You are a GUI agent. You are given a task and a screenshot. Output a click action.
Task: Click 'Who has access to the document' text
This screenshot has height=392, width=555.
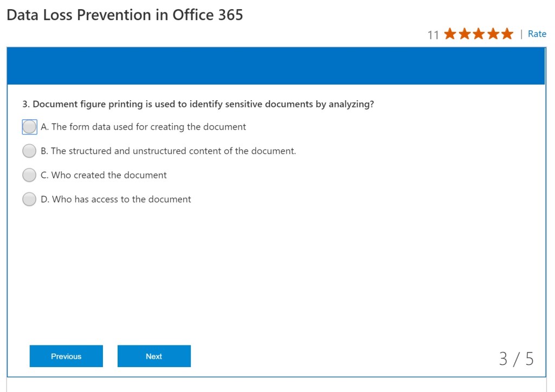pyautogui.click(x=116, y=200)
